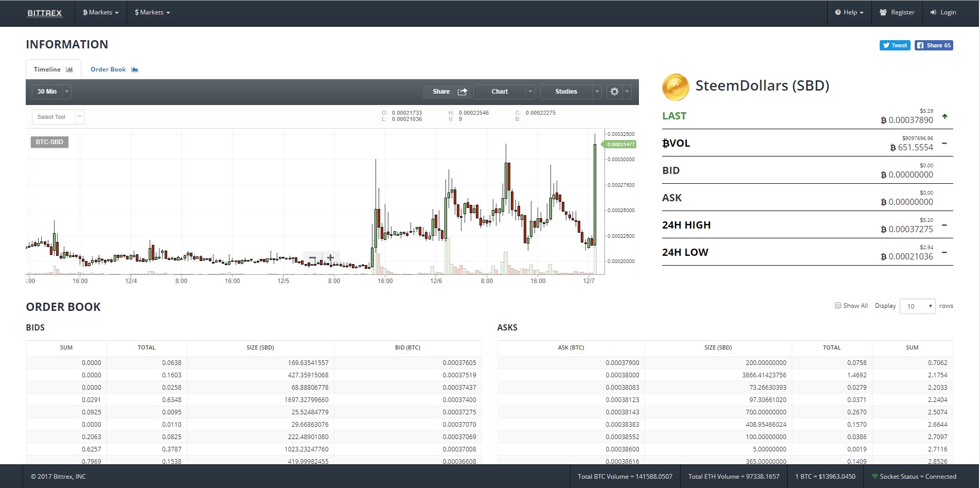Open the Dollar Markets menu

(152, 12)
